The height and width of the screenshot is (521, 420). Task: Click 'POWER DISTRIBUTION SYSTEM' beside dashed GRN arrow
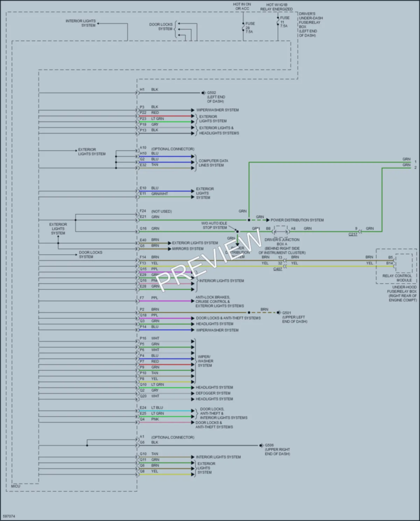[297, 220]
